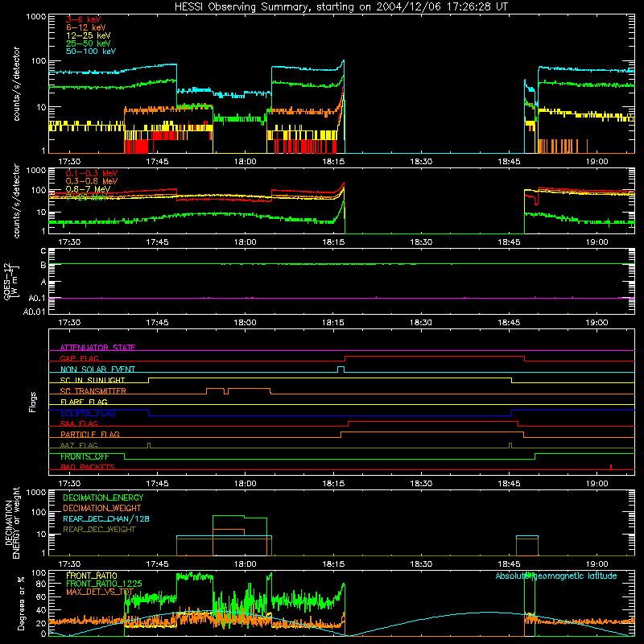The height and width of the screenshot is (644, 644).
Task: Click the 0.1-0.3 MeV legend label
Action: pos(92,173)
